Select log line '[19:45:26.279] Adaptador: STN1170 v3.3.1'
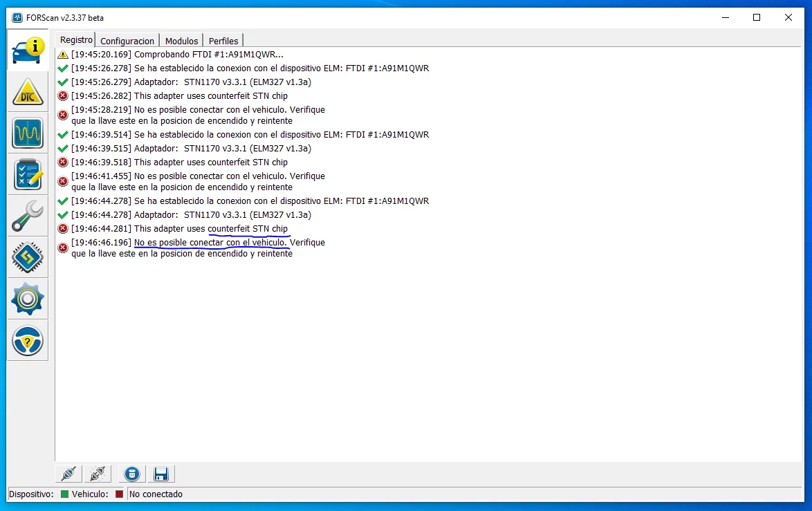Screen dimensions: 812x511 click(191, 82)
